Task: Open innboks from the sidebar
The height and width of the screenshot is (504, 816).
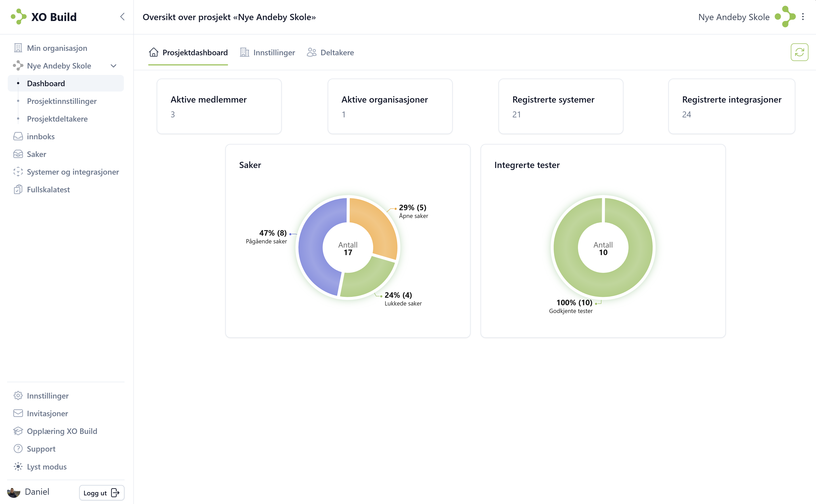Action: pos(40,136)
